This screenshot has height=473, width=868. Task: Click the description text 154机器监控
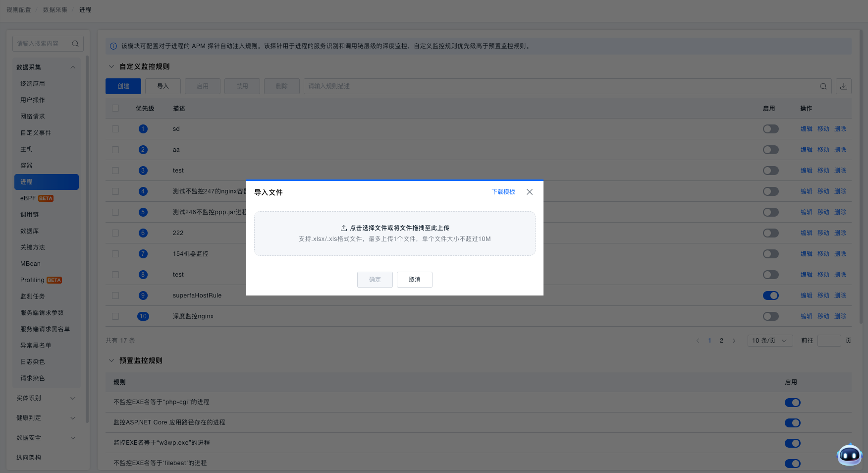point(191,254)
